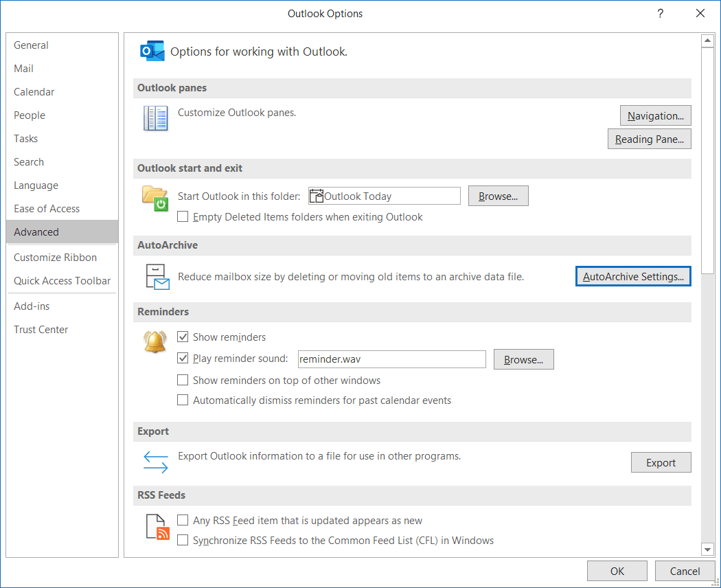
Task: Browse for a reminder sound file
Action: 523,359
